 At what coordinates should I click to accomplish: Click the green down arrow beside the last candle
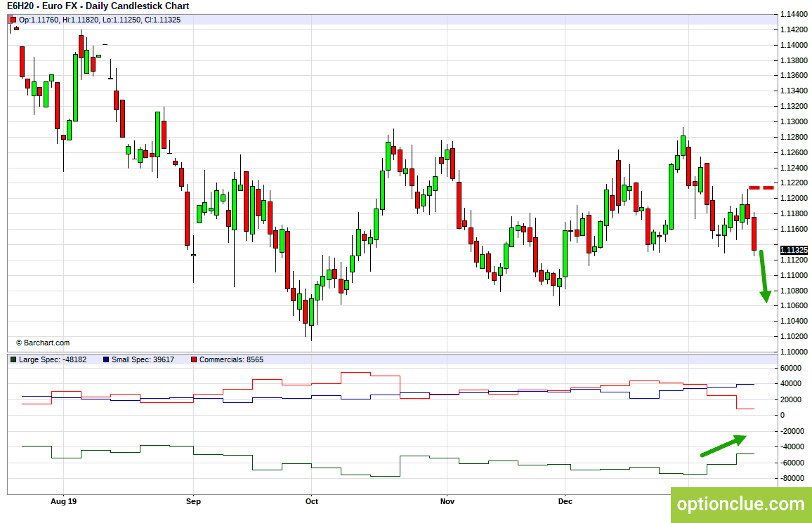(764, 277)
